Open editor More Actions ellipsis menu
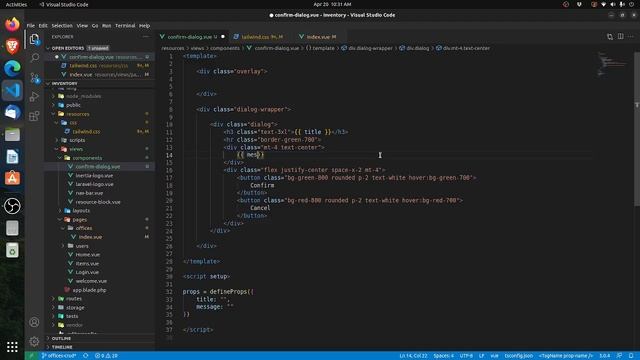The width and height of the screenshot is (640, 360). click(x=631, y=37)
